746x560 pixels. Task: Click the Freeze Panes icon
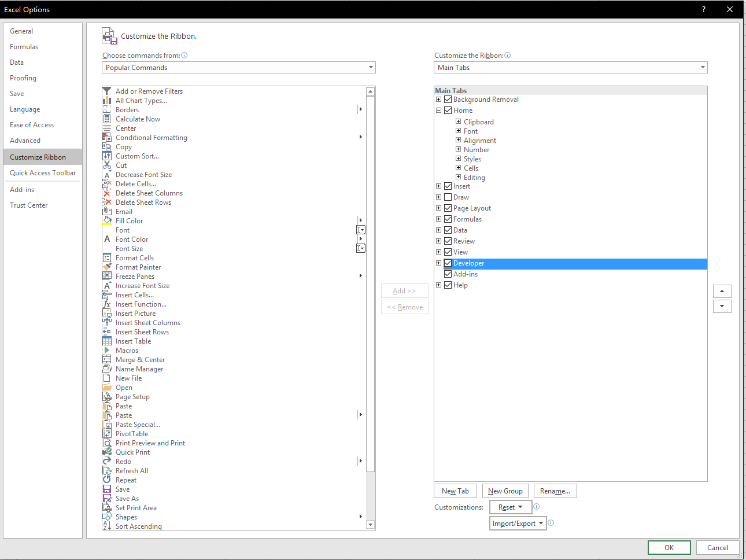tap(107, 277)
